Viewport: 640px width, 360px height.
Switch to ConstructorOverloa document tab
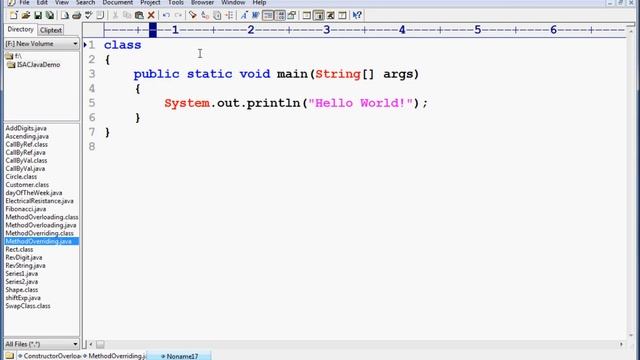click(50, 356)
